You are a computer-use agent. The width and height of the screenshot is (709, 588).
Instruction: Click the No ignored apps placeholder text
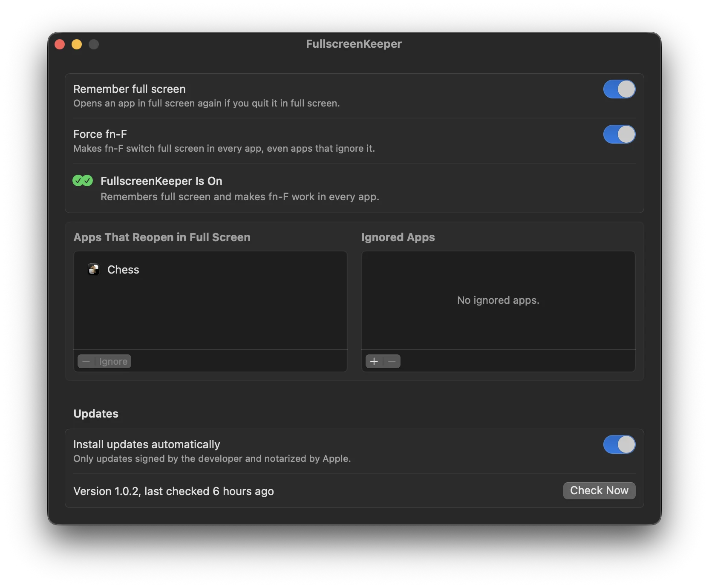pos(498,300)
